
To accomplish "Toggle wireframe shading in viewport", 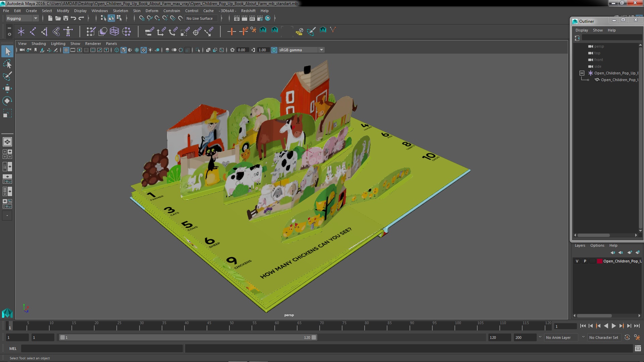I will 117,50.
